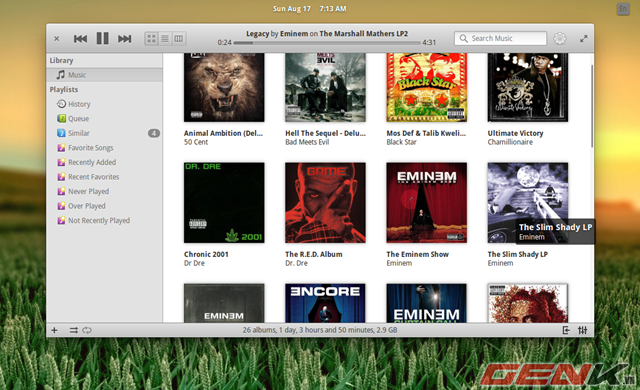The width and height of the screenshot is (640, 390).
Task: Open the En keyboard layout indicator
Action: [x=623, y=9]
